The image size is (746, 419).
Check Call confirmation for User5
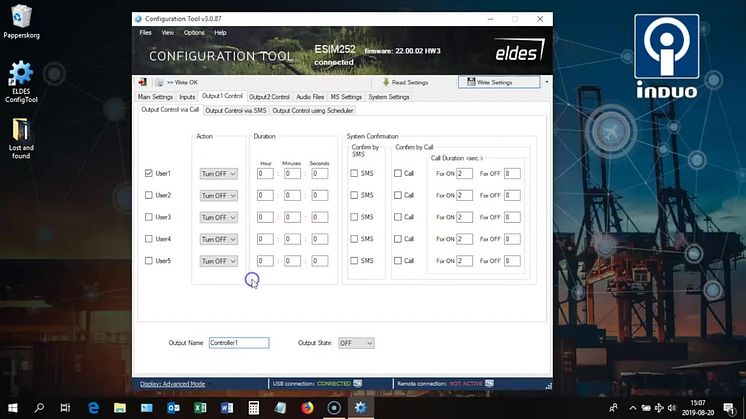[398, 261]
